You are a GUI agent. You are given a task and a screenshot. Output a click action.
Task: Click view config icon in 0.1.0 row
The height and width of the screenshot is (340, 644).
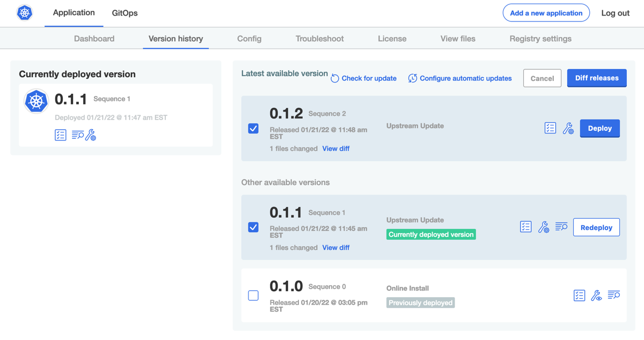click(x=596, y=295)
